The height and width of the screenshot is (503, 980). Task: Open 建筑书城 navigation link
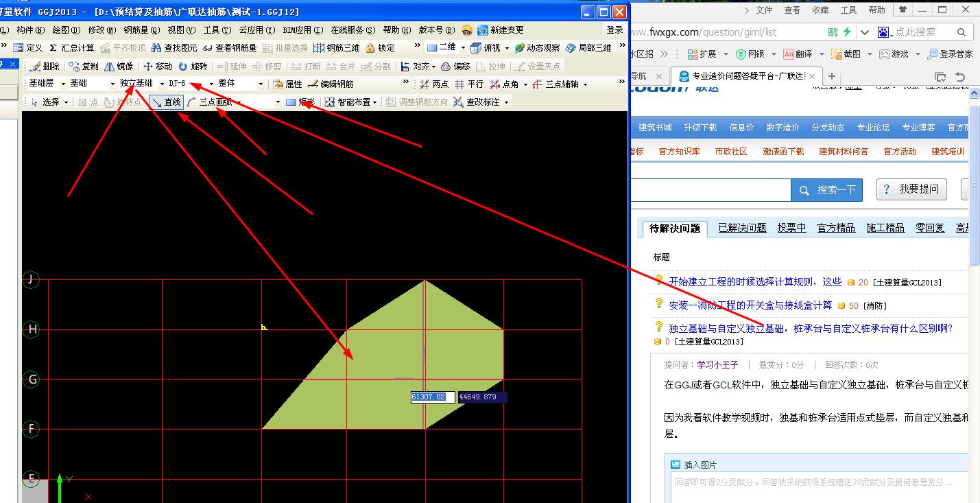point(655,128)
